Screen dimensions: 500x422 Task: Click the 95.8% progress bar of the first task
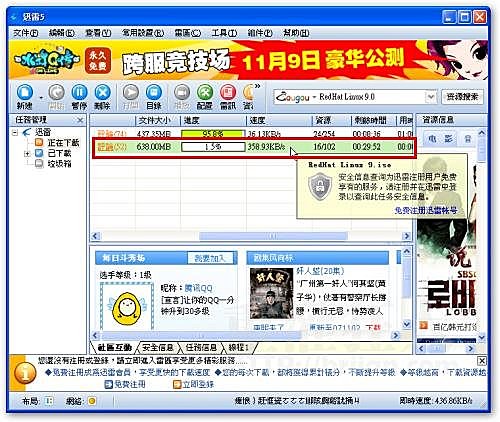coord(213,134)
